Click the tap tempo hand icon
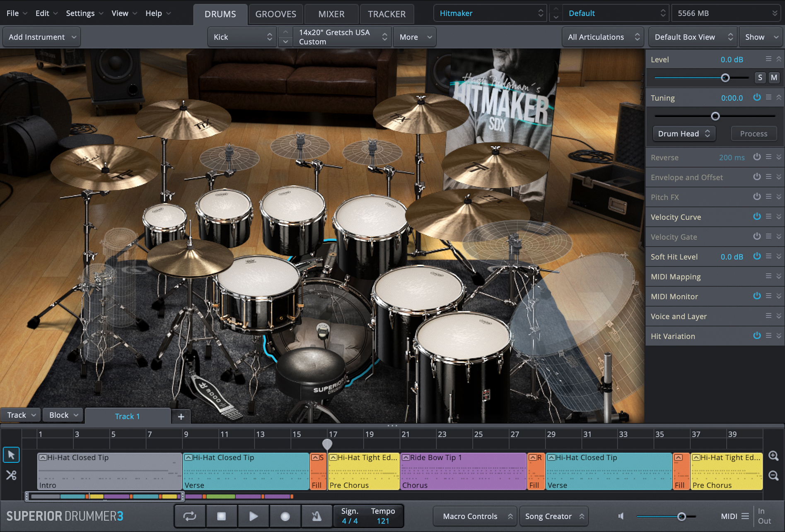This screenshot has width=785, height=532. [316, 516]
